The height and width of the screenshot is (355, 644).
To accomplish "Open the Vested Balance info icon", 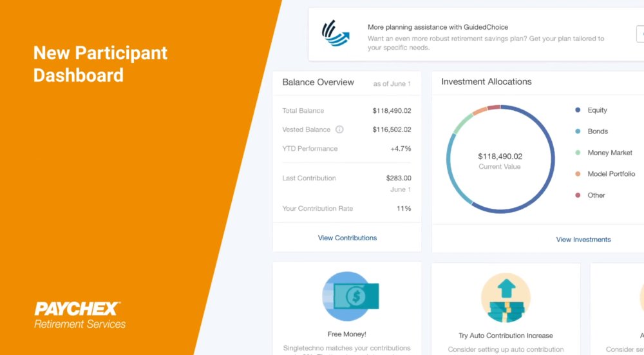I will click(339, 130).
